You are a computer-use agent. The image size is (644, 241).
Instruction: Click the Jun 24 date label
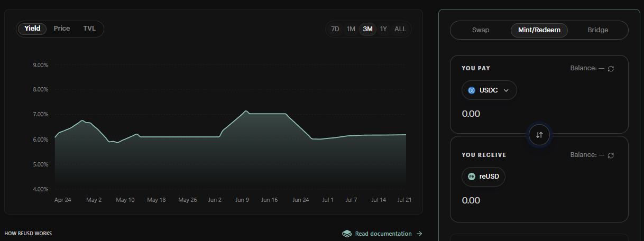[x=300, y=200]
